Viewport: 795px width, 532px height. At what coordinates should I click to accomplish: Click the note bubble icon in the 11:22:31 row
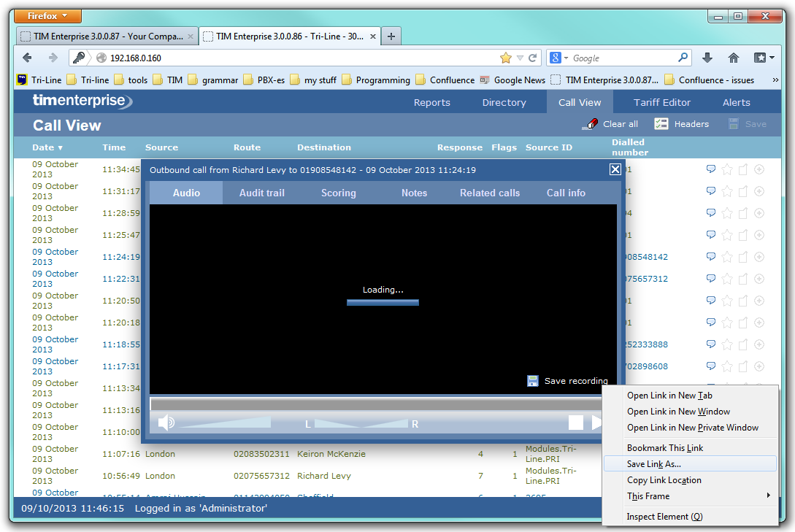(x=711, y=279)
